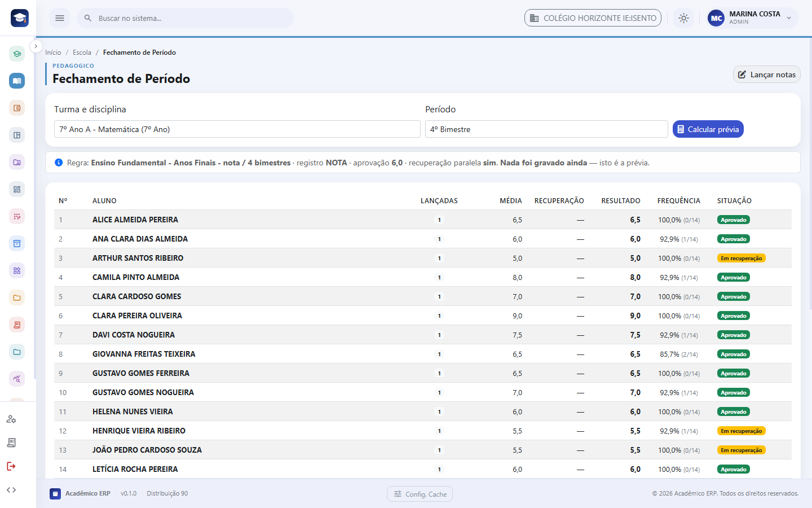Click the graduation cap logo icon
Screen dimensions: 812x508
[x=20, y=18]
